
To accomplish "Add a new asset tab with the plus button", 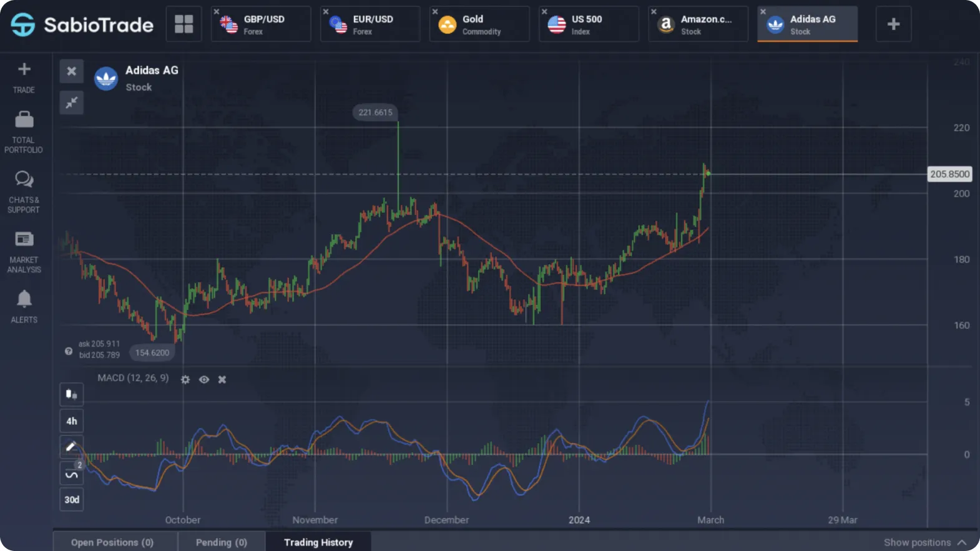I will [x=893, y=24].
